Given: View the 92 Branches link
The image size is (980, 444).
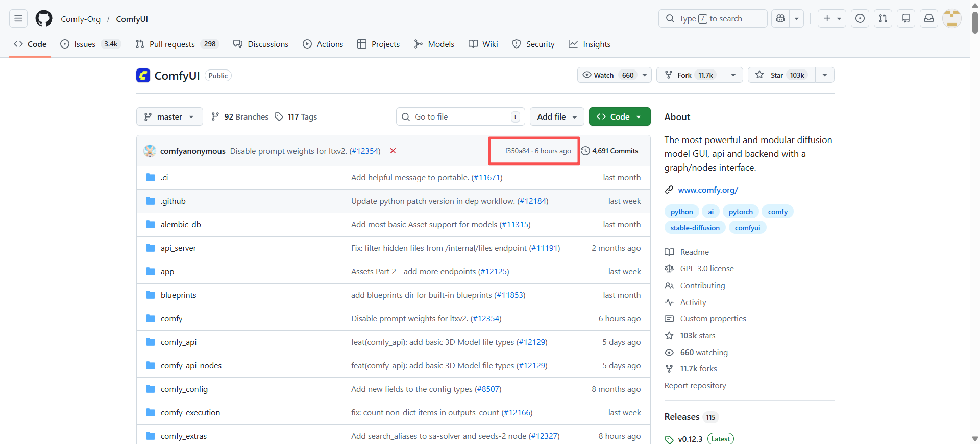Looking at the screenshot, I should click(240, 116).
